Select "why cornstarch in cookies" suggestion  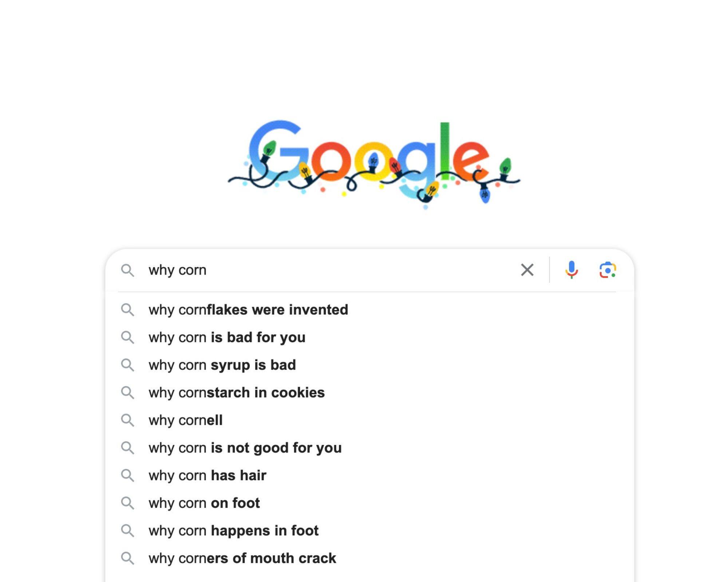[x=237, y=393]
